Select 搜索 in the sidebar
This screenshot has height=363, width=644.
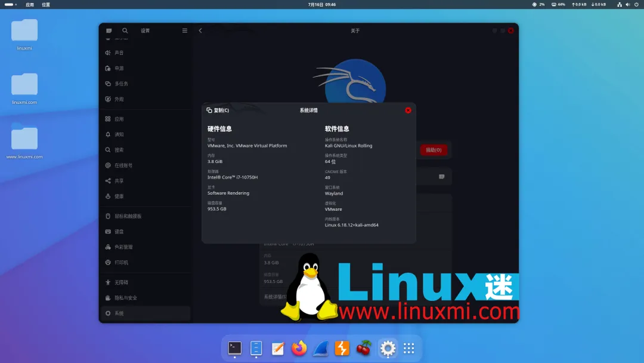click(145, 150)
